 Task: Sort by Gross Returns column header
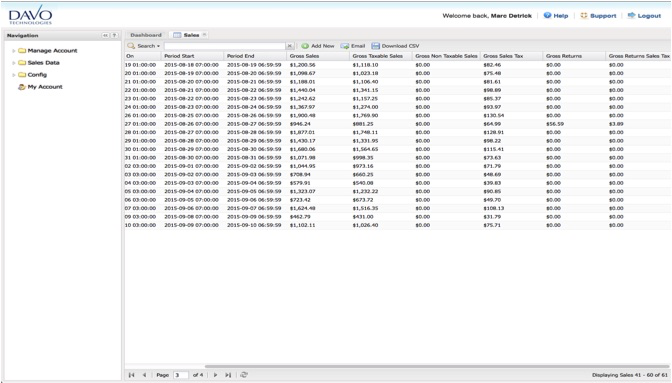[x=574, y=56]
